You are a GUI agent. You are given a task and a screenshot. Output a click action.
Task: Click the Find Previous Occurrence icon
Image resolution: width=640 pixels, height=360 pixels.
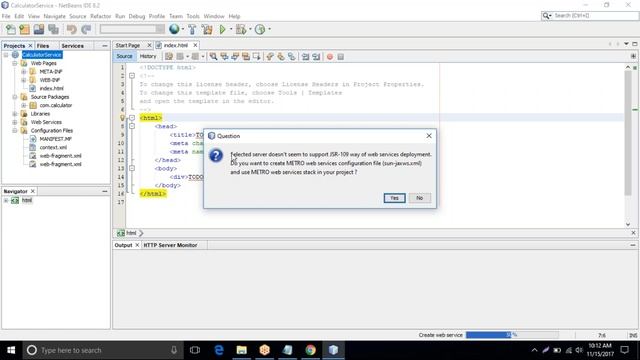(x=224, y=57)
